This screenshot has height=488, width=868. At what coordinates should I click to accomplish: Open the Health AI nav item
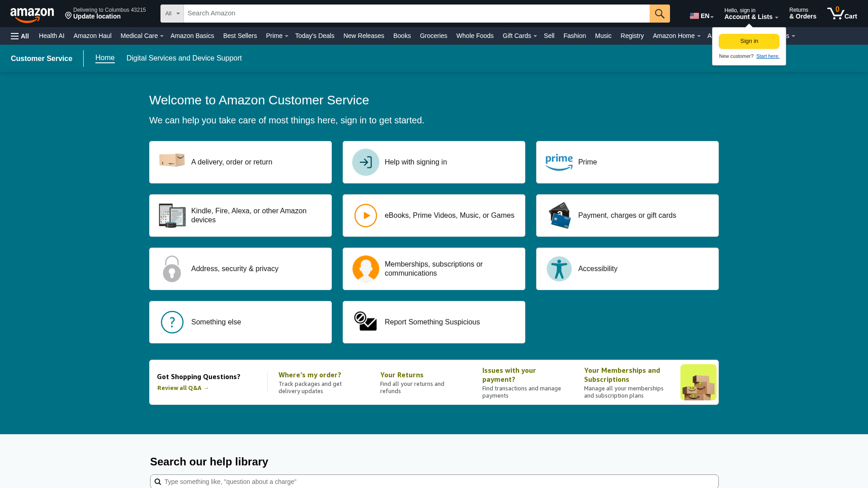point(52,36)
